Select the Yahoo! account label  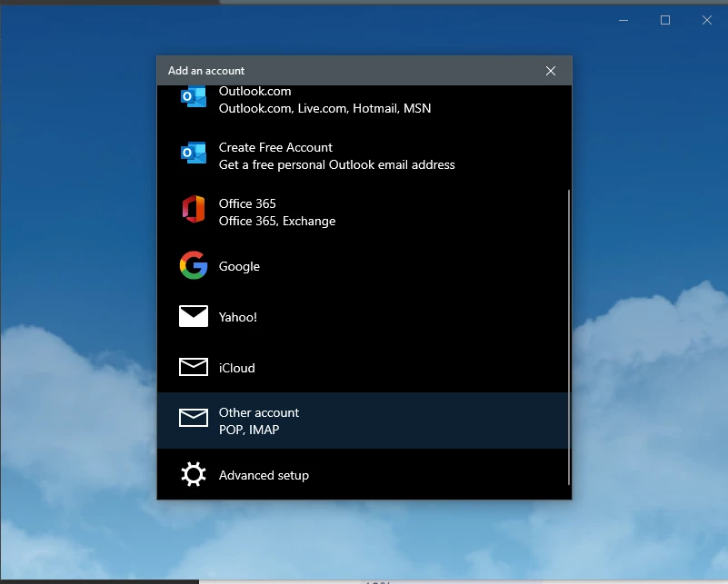238,317
